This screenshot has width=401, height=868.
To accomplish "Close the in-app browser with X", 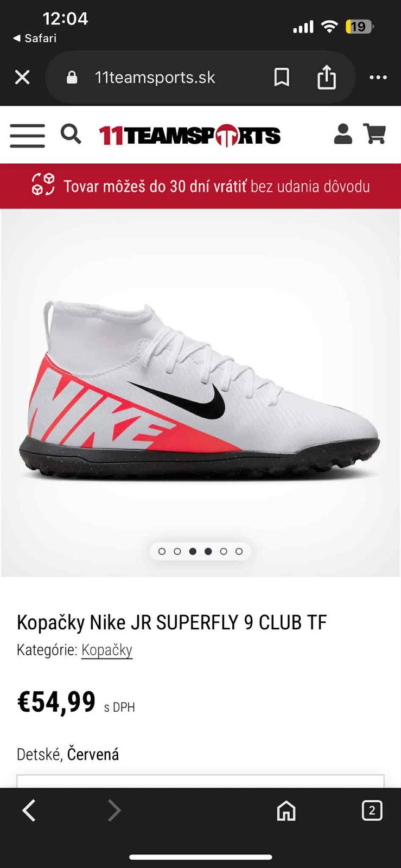I will click(x=22, y=78).
